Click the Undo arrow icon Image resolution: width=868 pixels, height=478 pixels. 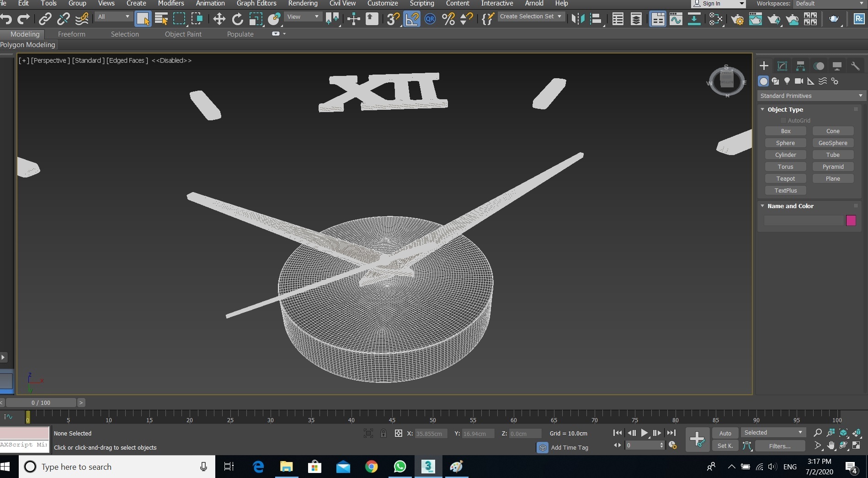(x=6, y=19)
